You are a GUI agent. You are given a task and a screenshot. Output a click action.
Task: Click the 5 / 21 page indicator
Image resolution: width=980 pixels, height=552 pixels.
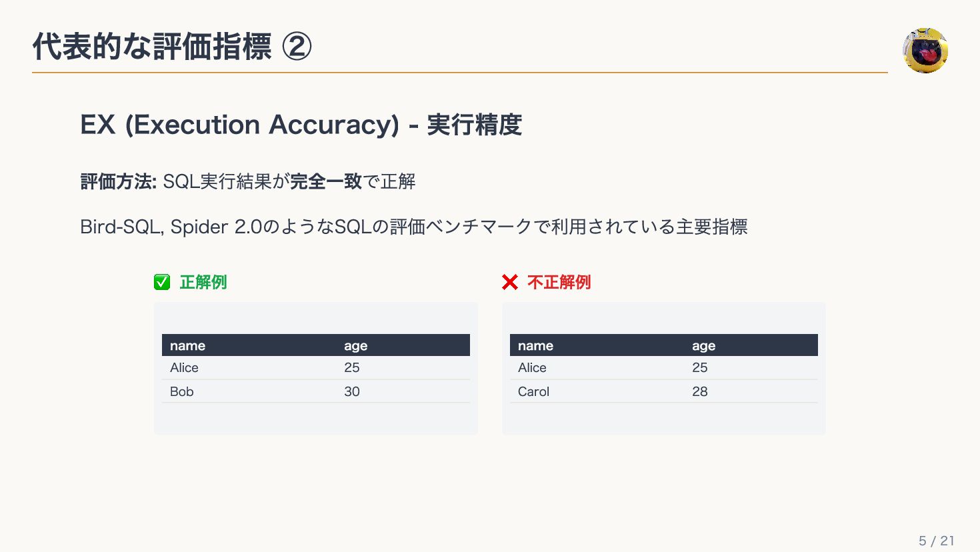[x=937, y=541]
